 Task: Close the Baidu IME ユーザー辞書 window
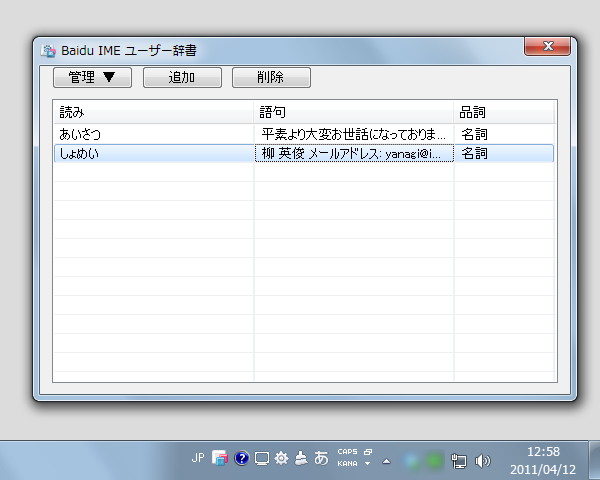[x=547, y=46]
